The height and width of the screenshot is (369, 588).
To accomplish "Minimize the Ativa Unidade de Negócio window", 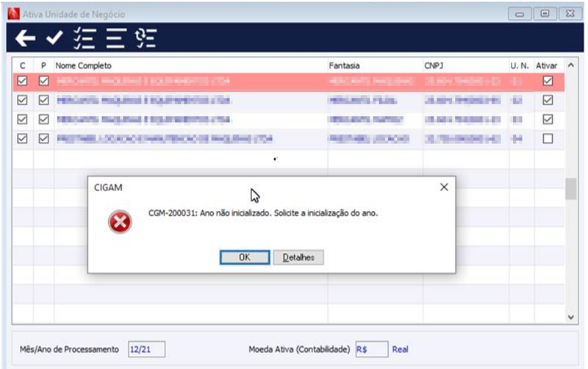I will pos(520,14).
